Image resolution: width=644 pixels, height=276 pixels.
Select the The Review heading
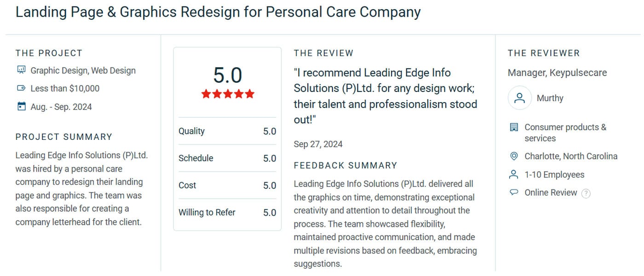coord(324,53)
